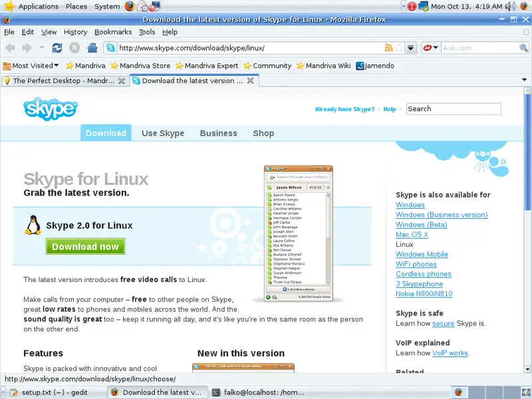Go forward using the Forward arrow
Screen dimensions: 532x399
click(27, 48)
